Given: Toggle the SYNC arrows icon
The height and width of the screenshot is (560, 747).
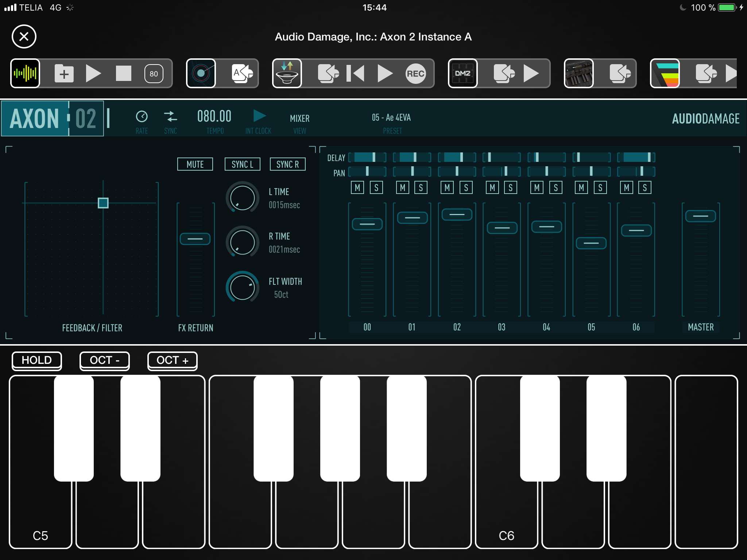Looking at the screenshot, I should [170, 117].
